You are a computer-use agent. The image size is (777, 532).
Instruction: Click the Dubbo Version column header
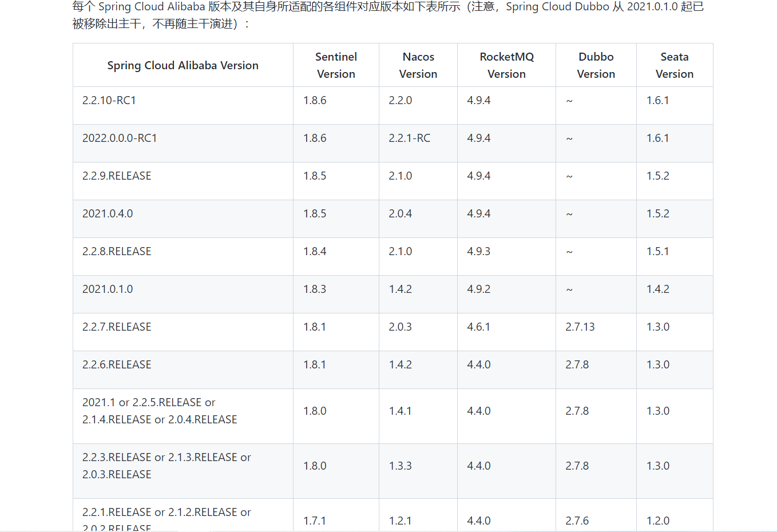click(596, 65)
